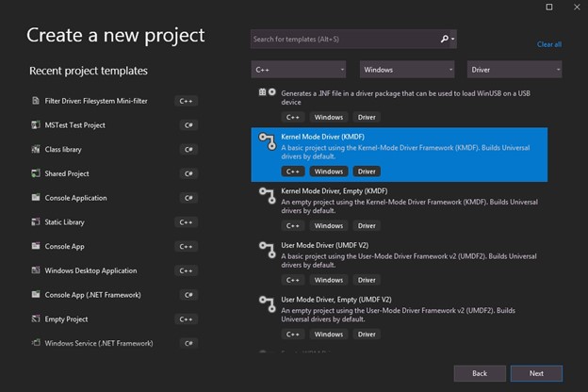Click C++ tag under Kernel Mode Driver, Empty
Screen dimensions: 588x392
point(293,225)
